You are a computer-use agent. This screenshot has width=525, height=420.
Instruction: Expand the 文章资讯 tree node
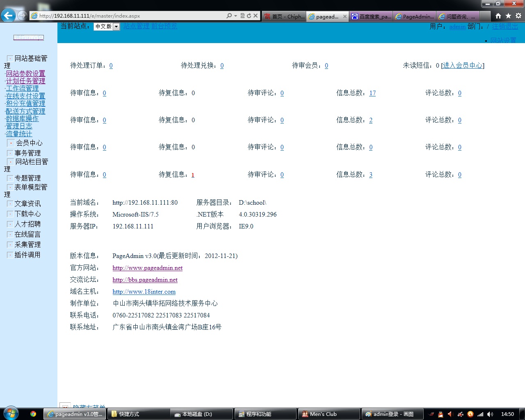10,203
